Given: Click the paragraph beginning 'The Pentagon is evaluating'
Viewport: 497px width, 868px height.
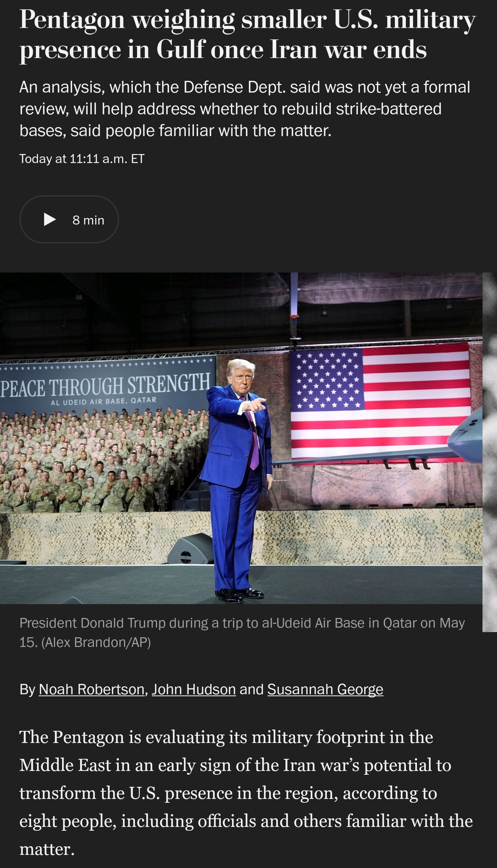Looking at the screenshot, I should click(246, 794).
